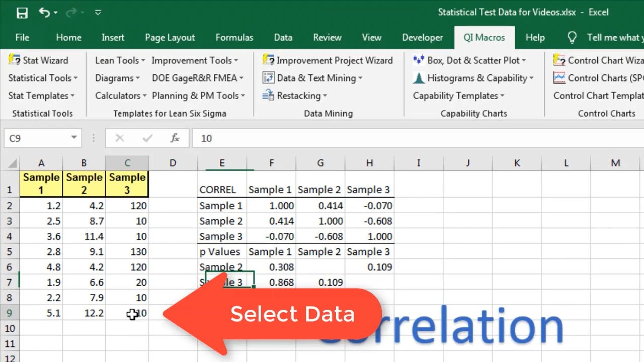Select column D header
The image size is (644, 362).
point(173,163)
